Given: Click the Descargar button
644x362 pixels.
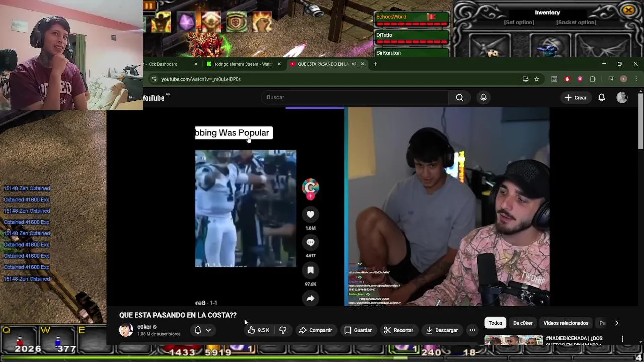Looking at the screenshot, I should pos(441,330).
